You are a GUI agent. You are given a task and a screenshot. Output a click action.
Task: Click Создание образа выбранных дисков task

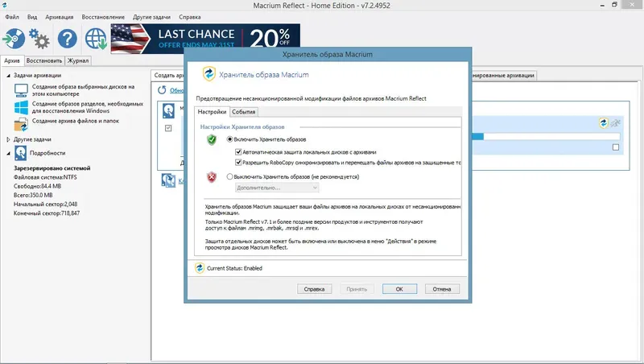84,90
